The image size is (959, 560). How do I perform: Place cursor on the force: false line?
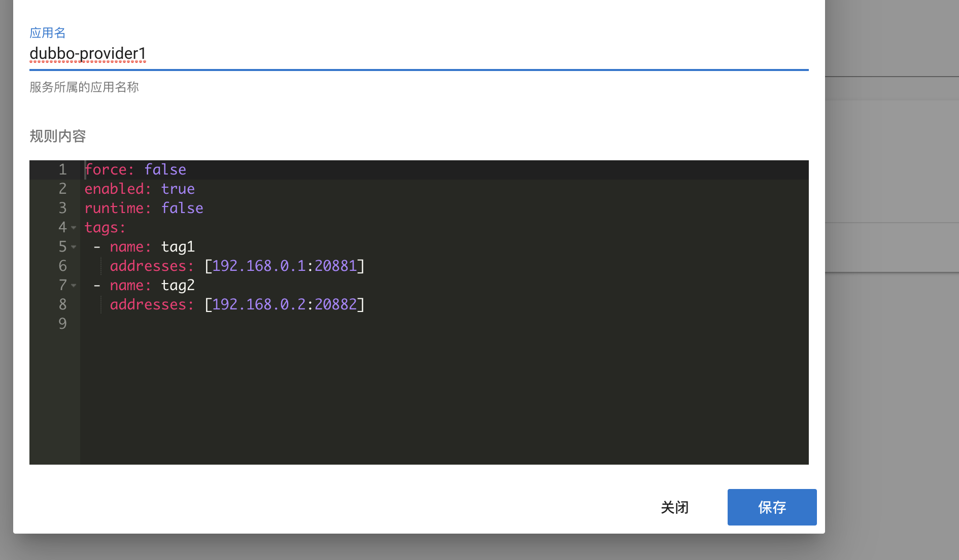pyautogui.click(x=135, y=169)
